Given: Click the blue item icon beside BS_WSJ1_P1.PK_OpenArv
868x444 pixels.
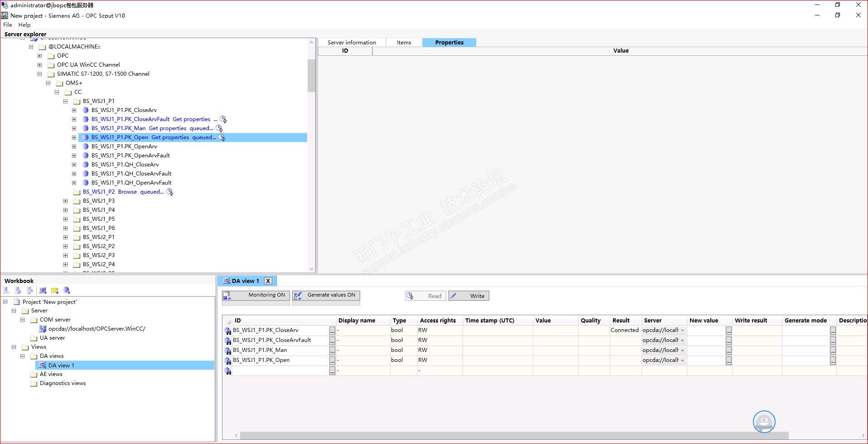Looking at the screenshot, I should [x=86, y=146].
